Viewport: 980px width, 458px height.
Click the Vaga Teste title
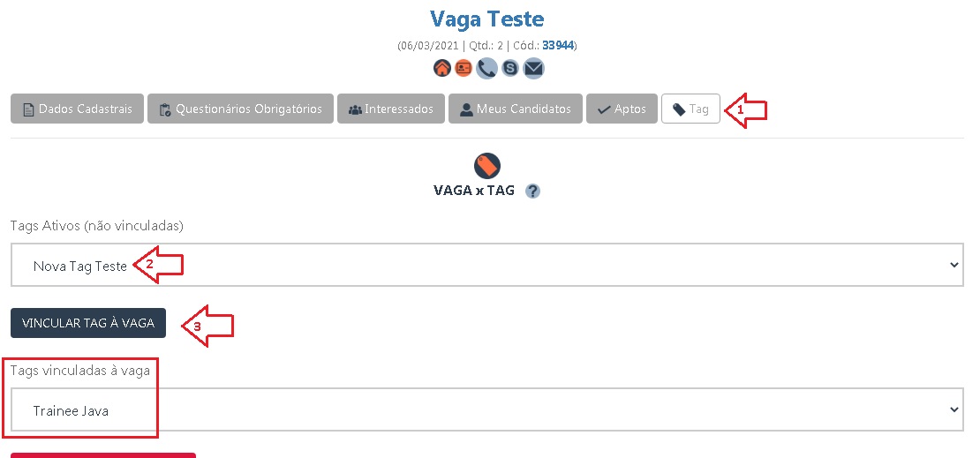click(486, 19)
